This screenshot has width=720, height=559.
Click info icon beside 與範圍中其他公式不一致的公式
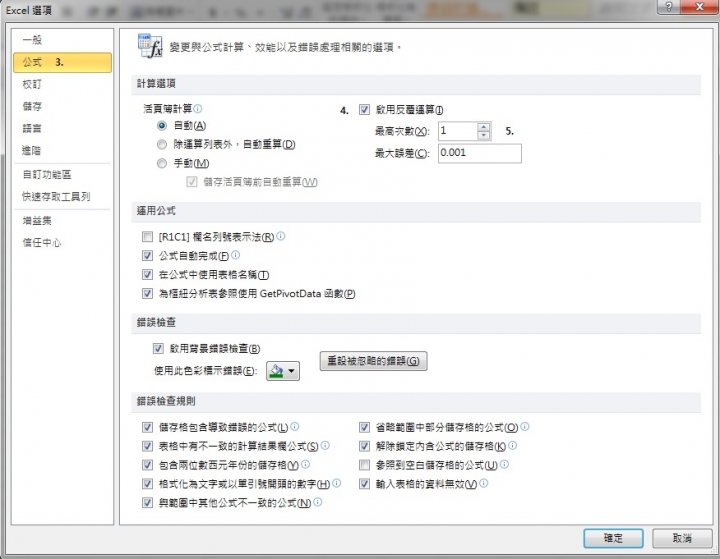click(x=317, y=502)
